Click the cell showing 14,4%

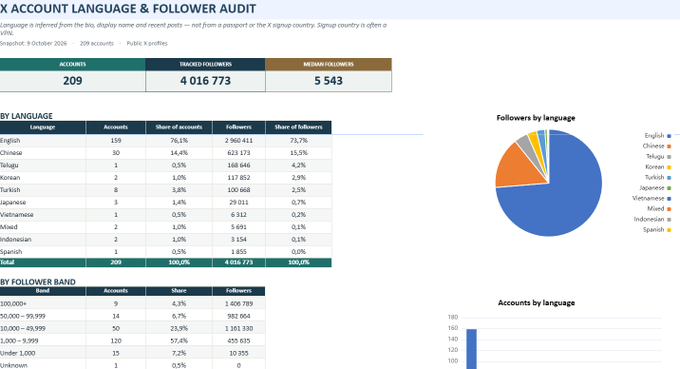[179, 153]
